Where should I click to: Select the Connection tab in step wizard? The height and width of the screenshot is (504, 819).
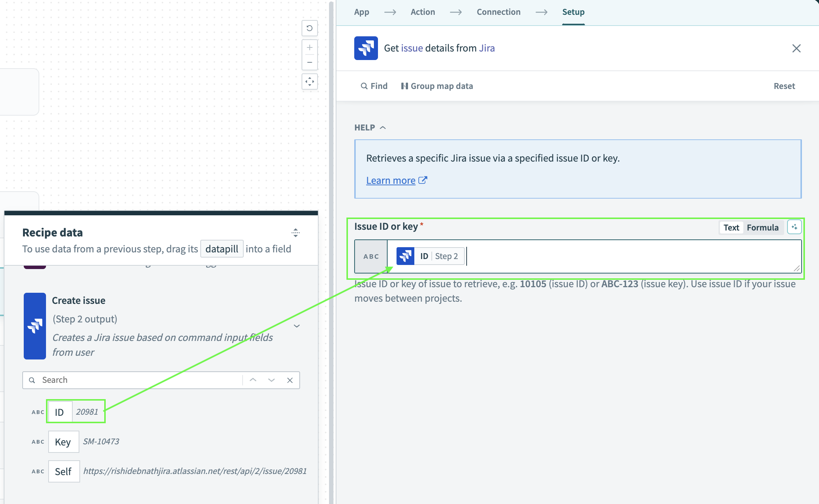[499, 11]
